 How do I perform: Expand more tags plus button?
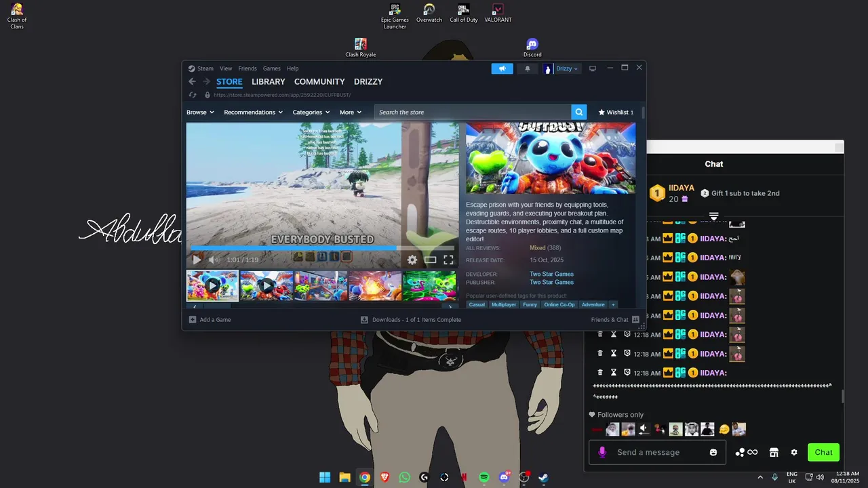click(x=613, y=305)
